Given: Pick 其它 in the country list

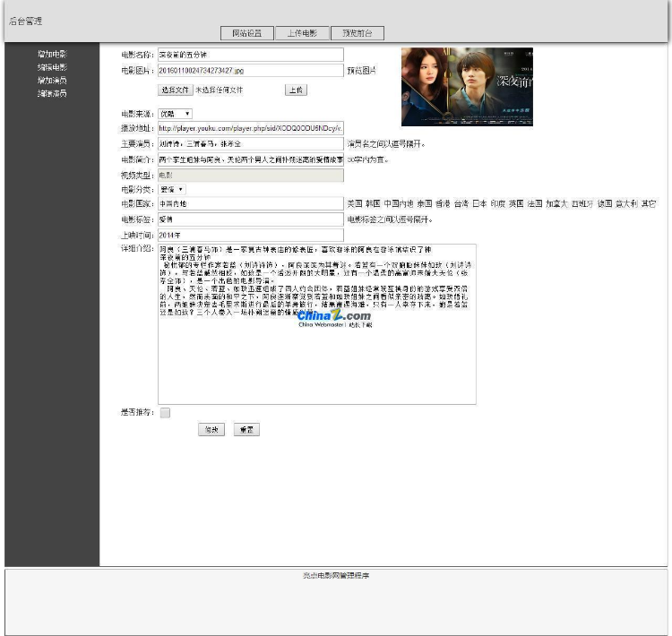Looking at the screenshot, I should click(648, 204).
